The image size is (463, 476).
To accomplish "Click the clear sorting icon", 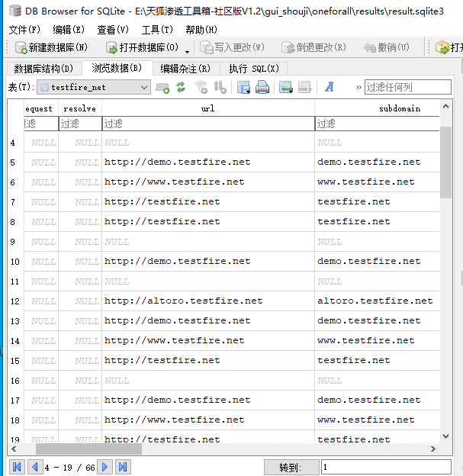I will tap(220, 88).
